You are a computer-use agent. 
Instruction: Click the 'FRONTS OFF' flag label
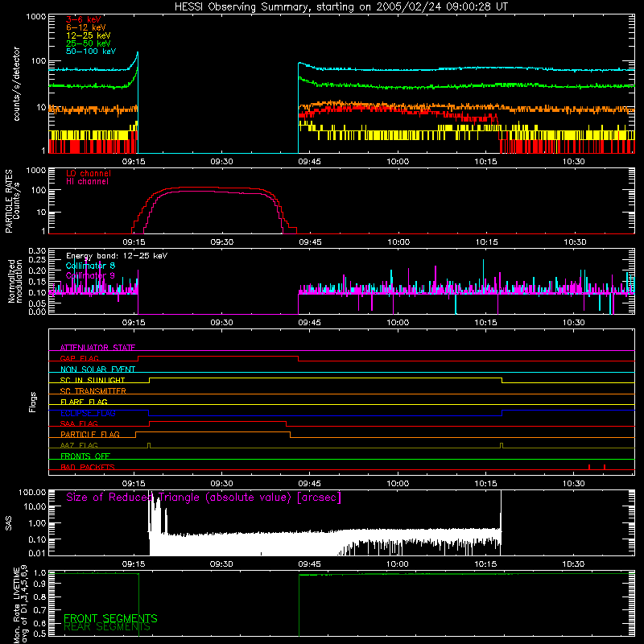point(85,456)
